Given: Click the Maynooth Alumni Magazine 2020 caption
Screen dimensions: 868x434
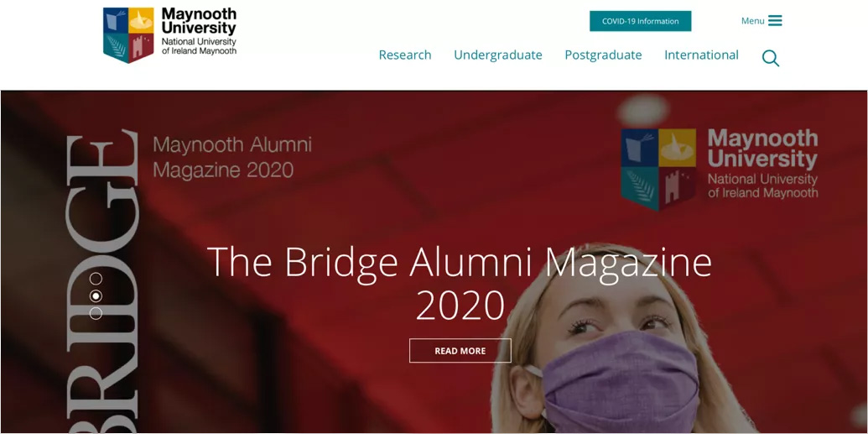Looking at the screenshot, I should tap(232, 158).
